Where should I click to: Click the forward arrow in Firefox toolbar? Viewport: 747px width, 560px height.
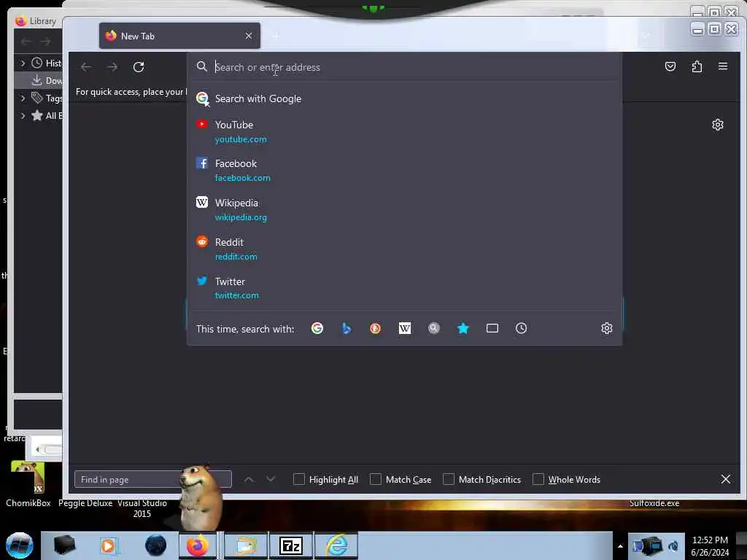click(x=112, y=67)
